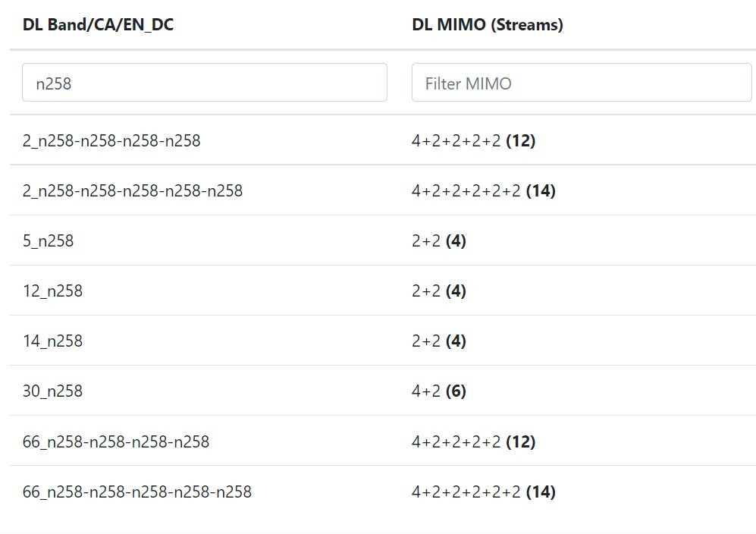The height and width of the screenshot is (534, 756).
Task: Click the DL Band/CA/EN_DC column header
Action: tap(98, 24)
